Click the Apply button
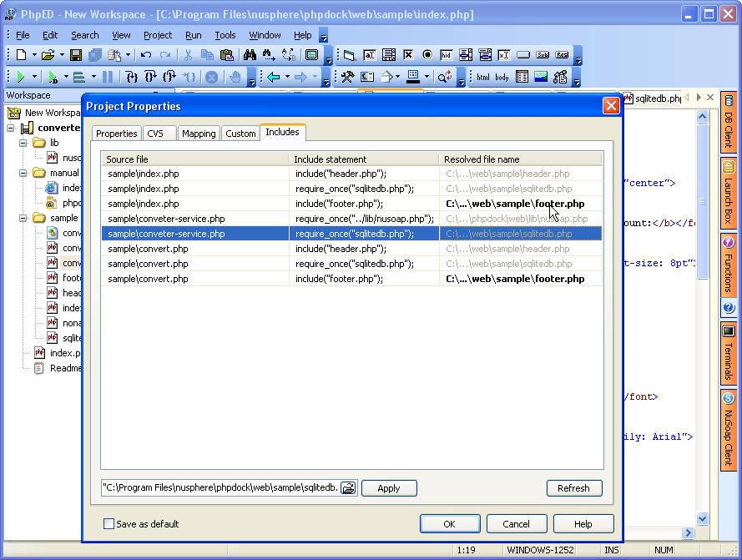The image size is (742, 560). coord(389,488)
